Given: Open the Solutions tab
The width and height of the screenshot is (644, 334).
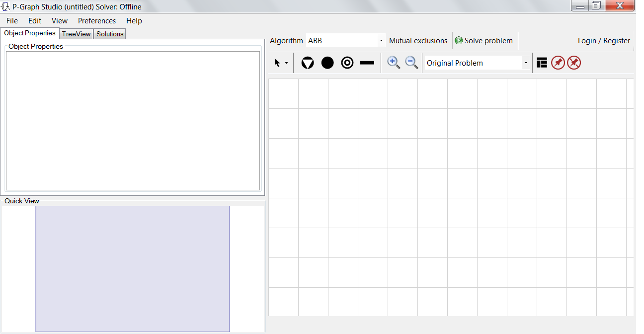Looking at the screenshot, I should (x=109, y=33).
